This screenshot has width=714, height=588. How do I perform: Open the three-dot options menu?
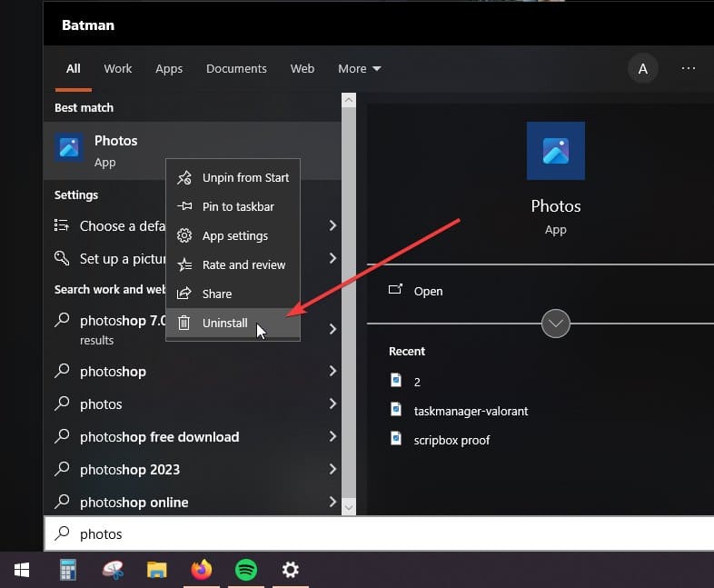pos(688,68)
